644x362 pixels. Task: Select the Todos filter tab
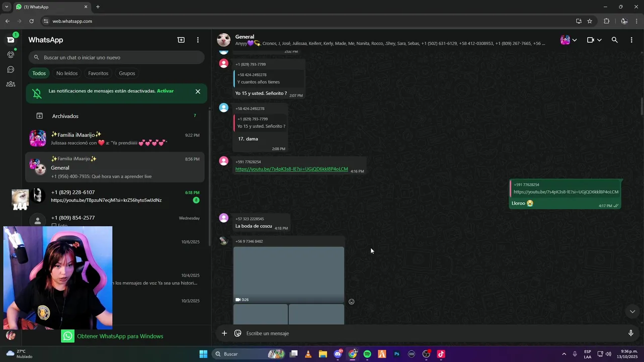pyautogui.click(x=39, y=73)
